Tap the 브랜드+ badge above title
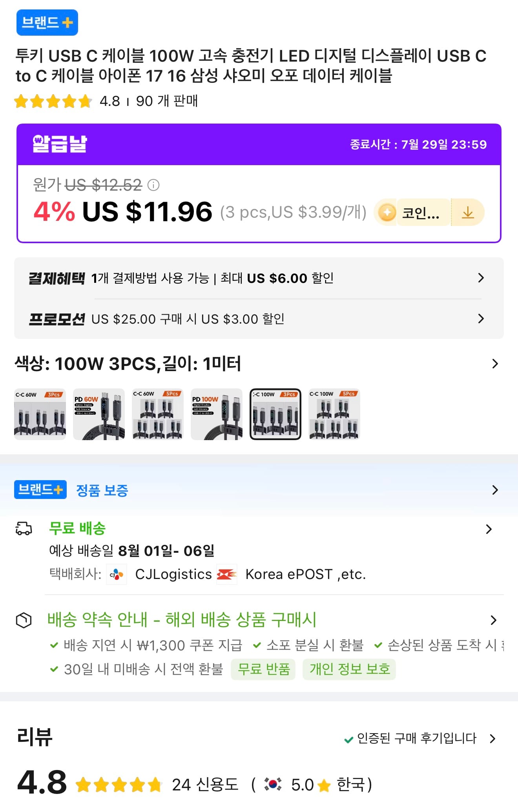This screenshot has width=518, height=812. [x=47, y=22]
